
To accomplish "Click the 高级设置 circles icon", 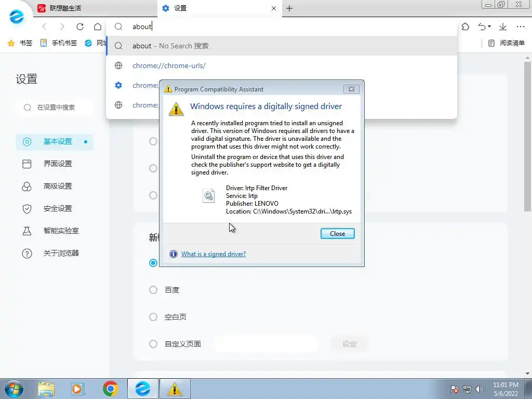I will point(27,187).
